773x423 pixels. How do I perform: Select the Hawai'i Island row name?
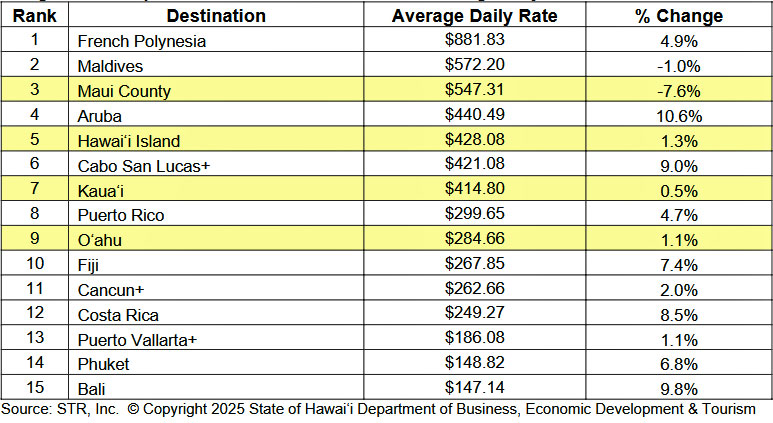click(x=129, y=140)
